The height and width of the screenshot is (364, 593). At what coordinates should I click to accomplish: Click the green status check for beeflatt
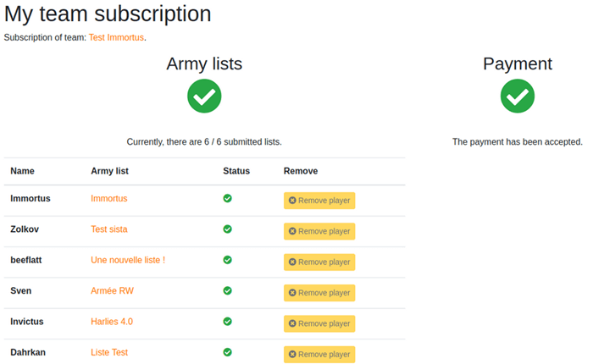[227, 260]
